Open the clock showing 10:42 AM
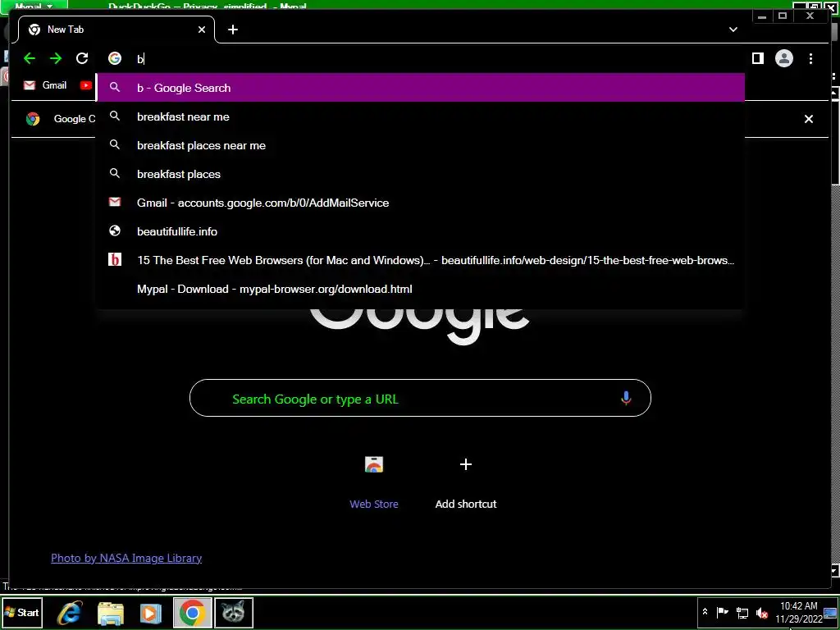840x630 pixels. (798, 612)
